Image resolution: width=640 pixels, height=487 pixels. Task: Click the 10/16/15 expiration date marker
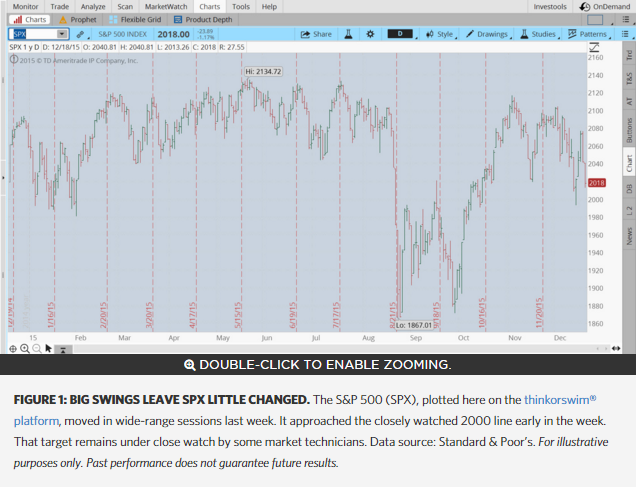point(482,313)
